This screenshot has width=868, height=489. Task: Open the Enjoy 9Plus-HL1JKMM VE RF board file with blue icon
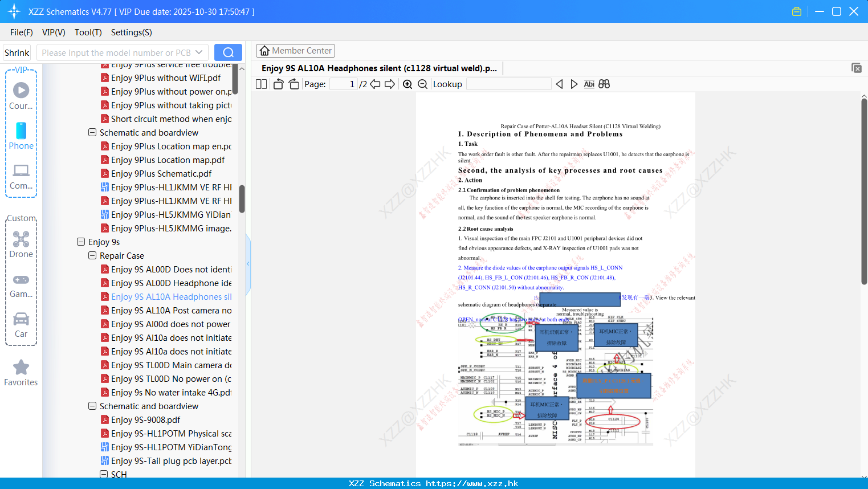tap(166, 187)
